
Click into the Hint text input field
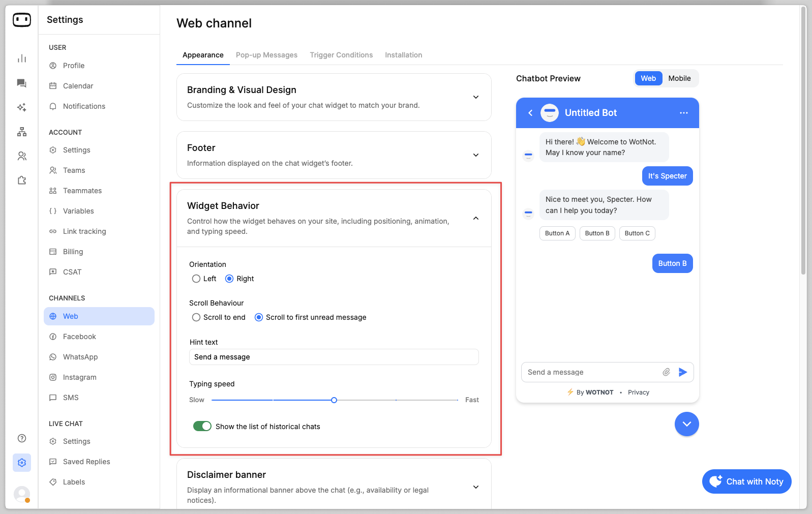(334, 357)
